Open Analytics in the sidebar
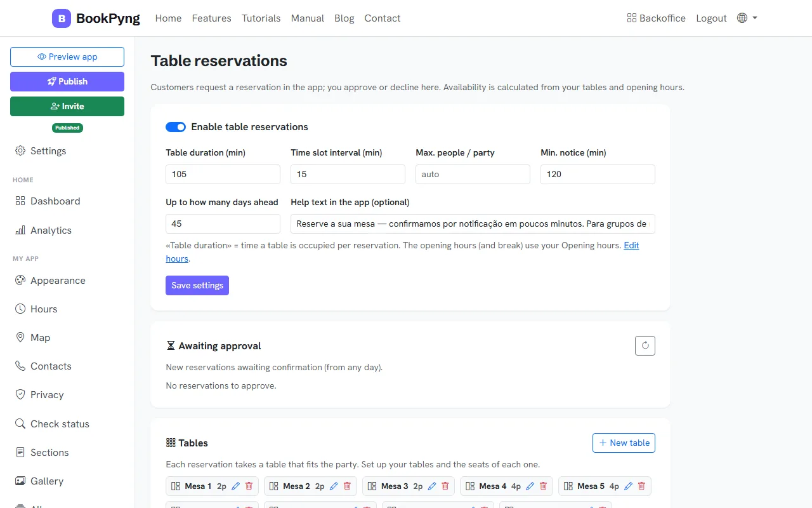The width and height of the screenshot is (812, 508). [67, 231]
